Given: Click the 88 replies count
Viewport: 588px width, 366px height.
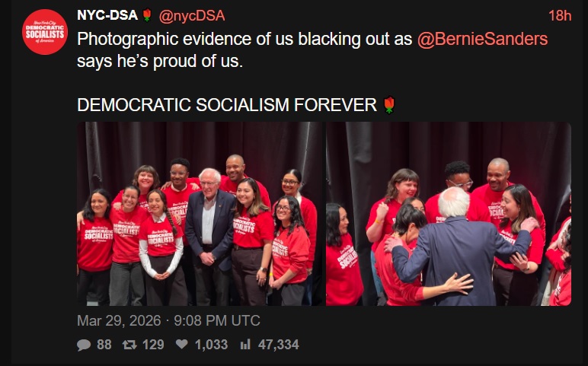Looking at the screenshot, I should [104, 345].
